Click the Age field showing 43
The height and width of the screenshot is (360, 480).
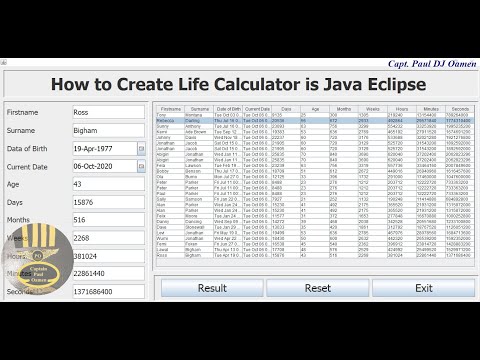[109, 184]
